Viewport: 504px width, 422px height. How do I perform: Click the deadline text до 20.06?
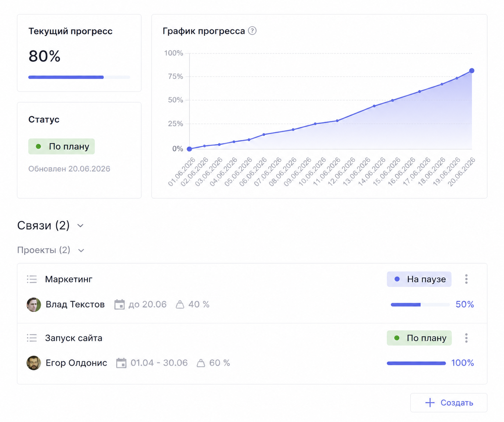[147, 304]
